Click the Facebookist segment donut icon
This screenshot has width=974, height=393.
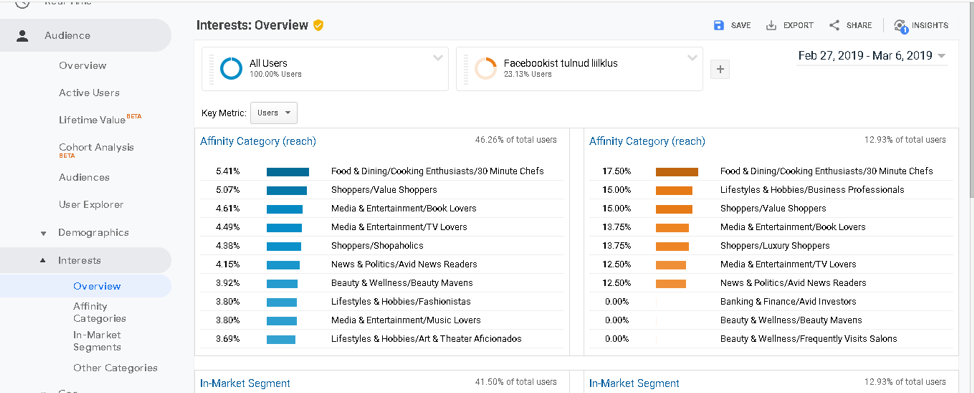tap(486, 68)
